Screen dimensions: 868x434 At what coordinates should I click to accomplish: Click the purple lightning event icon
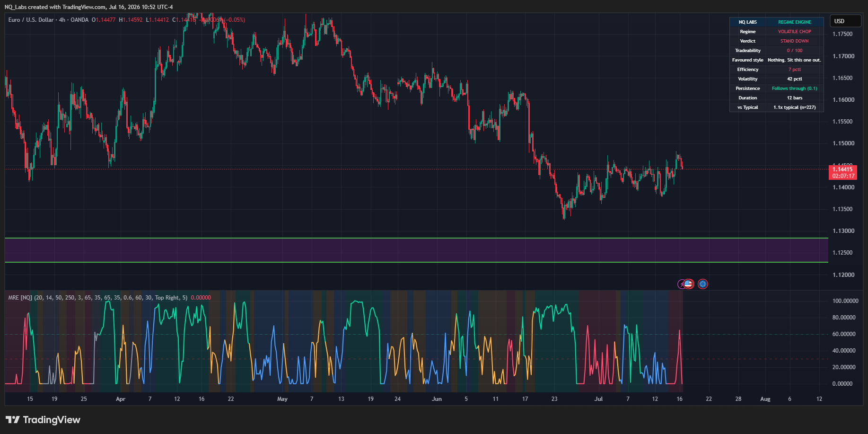point(681,284)
